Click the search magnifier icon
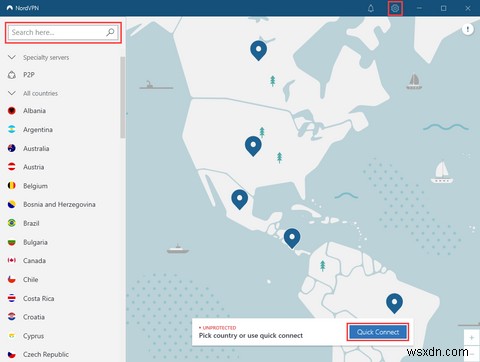Screen dimensions: 480x362 click(x=110, y=32)
